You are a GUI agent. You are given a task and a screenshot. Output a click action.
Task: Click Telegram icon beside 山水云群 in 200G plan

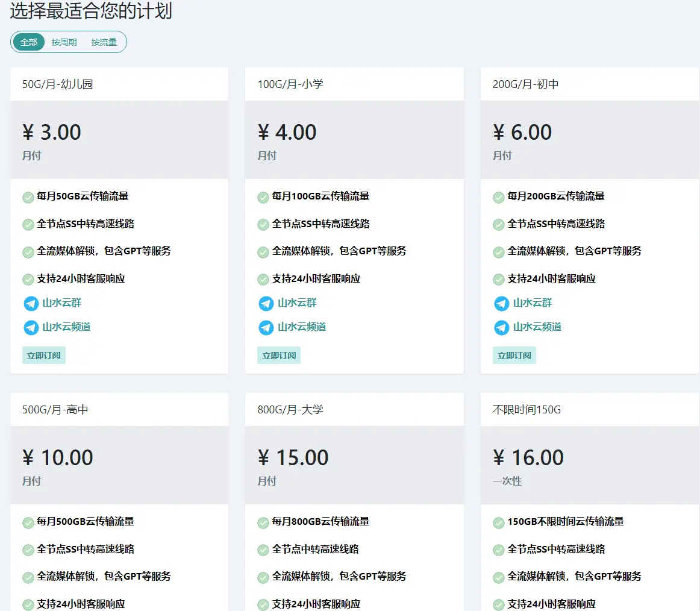click(x=501, y=304)
